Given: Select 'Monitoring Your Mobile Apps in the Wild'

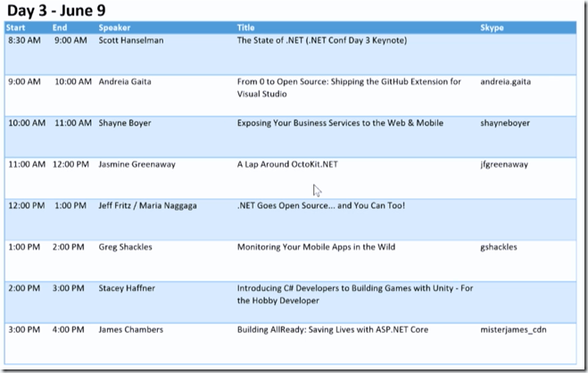Looking at the screenshot, I should 316,246.
